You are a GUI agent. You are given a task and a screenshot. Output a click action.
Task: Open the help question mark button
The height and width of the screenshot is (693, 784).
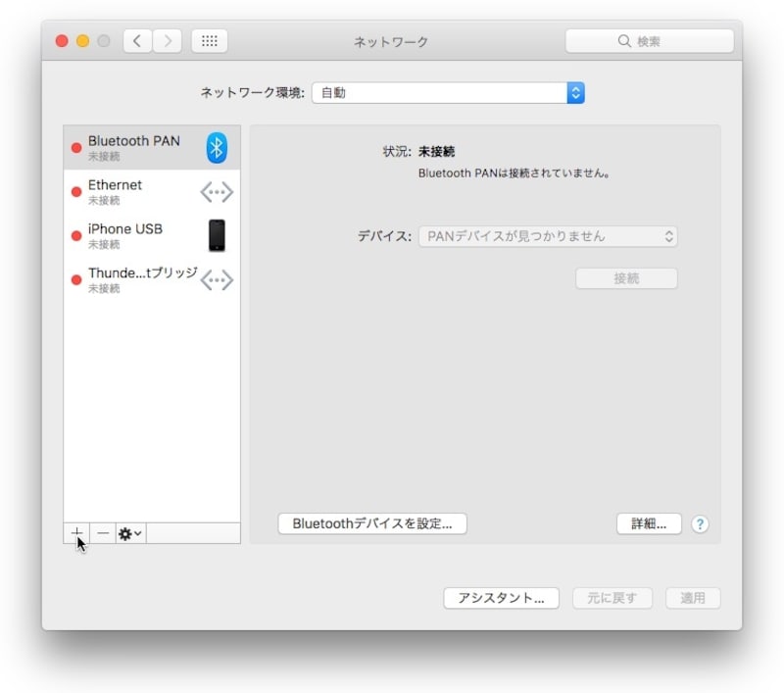(x=700, y=524)
